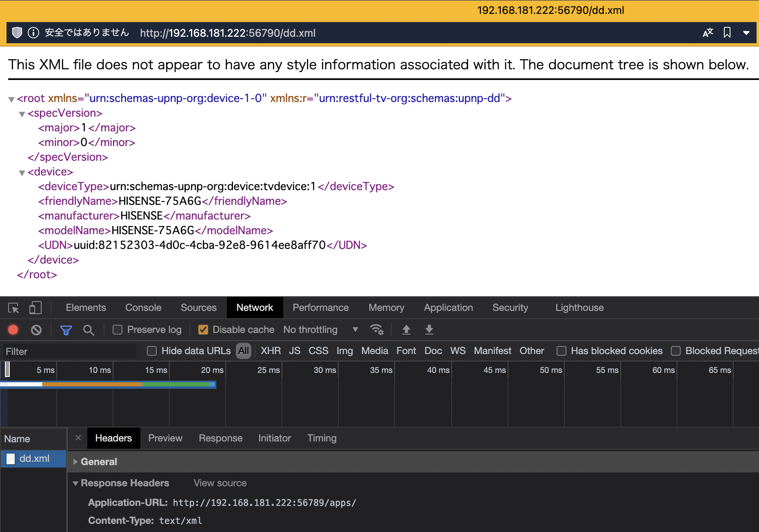Click the shield icon in the address bar
Image resolution: width=759 pixels, height=532 pixels.
tap(17, 33)
